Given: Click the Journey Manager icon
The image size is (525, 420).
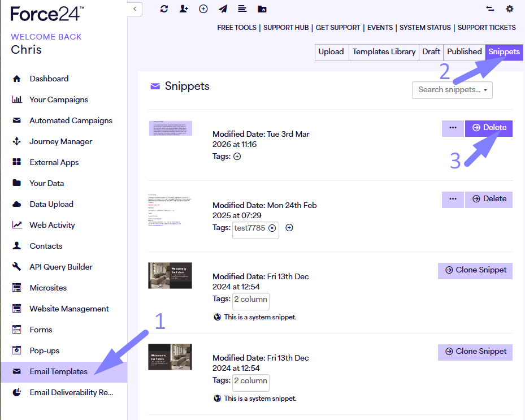Looking at the screenshot, I should pyautogui.click(x=17, y=141).
